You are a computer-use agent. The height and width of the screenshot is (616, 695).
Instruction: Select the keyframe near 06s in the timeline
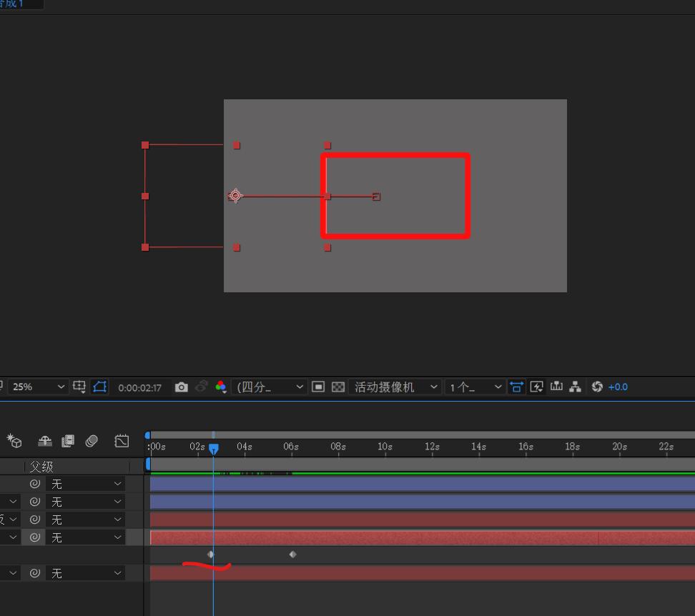tap(292, 555)
